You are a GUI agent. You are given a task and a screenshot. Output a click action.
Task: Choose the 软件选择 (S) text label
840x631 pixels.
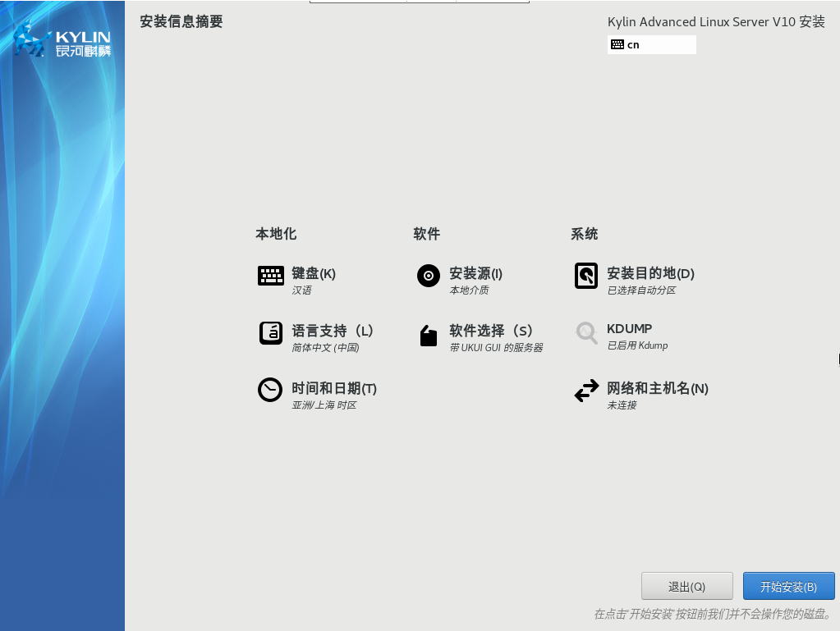pos(491,331)
